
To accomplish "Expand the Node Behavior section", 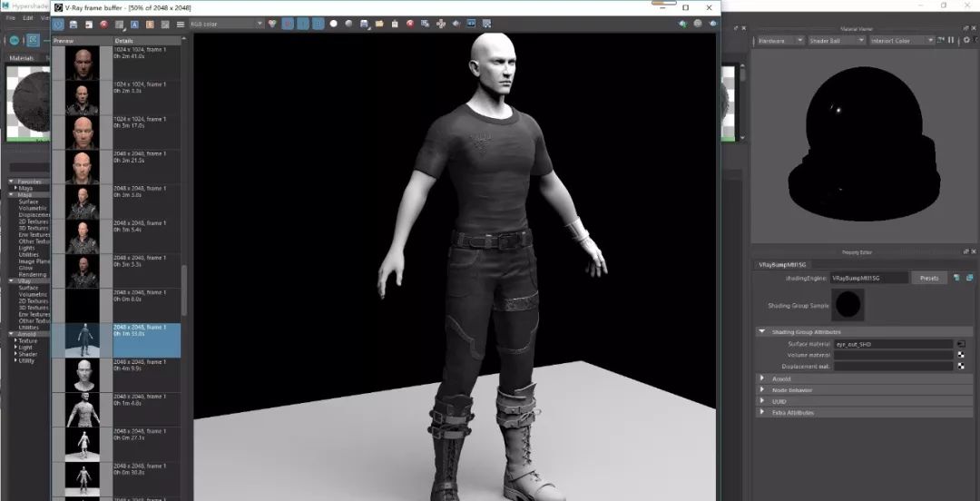I will point(762,389).
